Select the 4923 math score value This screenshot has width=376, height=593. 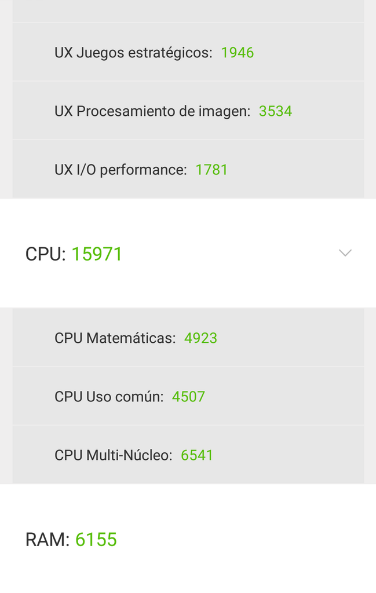click(201, 338)
